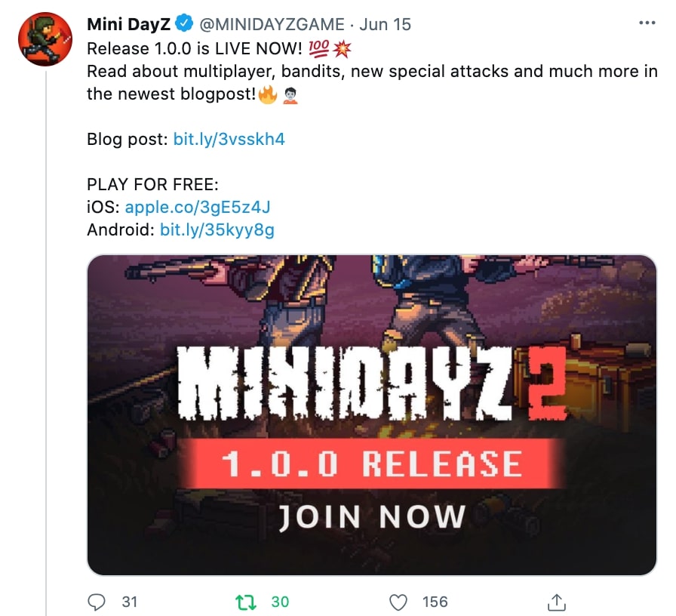
Task: Open the MiniDayZ 2 release image
Action: pyautogui.click(x=372, y=415)
